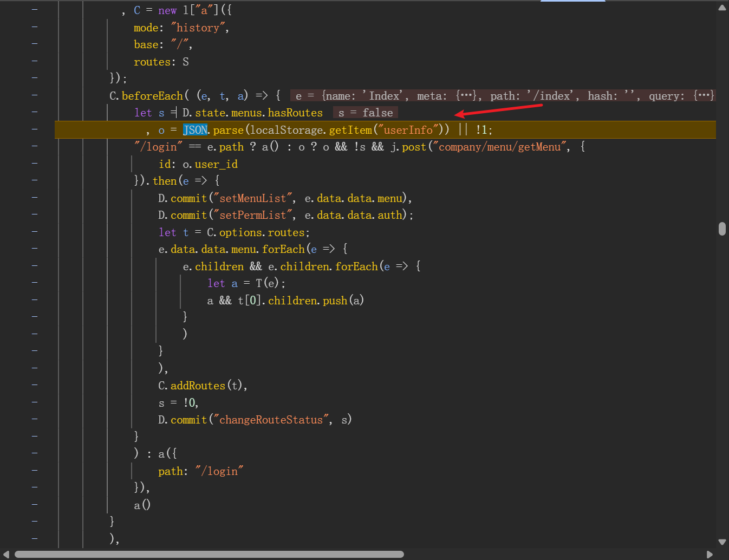Click gutter dash beside C.addRoutes(t) line
Screen dimensions: 729x560
35,385
